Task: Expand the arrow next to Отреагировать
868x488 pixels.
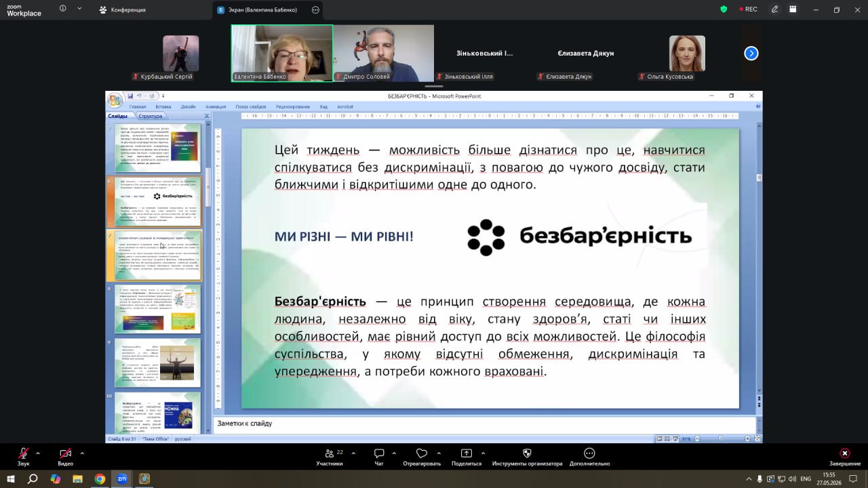Action: click(x=439, y=453)
